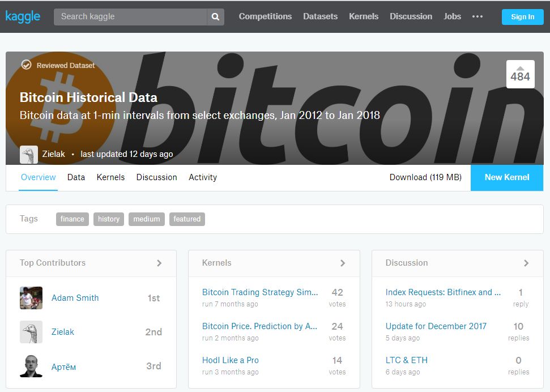The width and height of the screenshot is (550, 392).
Task: Click the '13 hours ago' timestamp
Action: click(x=406, y=304)
